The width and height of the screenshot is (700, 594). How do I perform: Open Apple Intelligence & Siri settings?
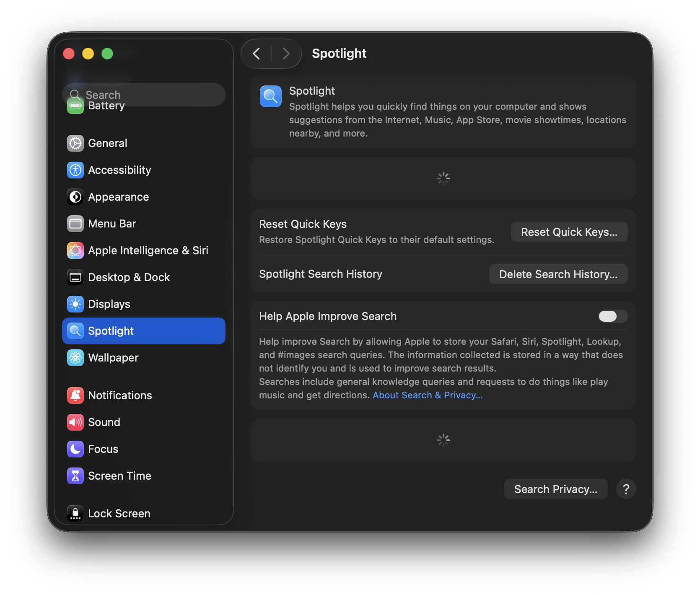(x=144, y=251)
